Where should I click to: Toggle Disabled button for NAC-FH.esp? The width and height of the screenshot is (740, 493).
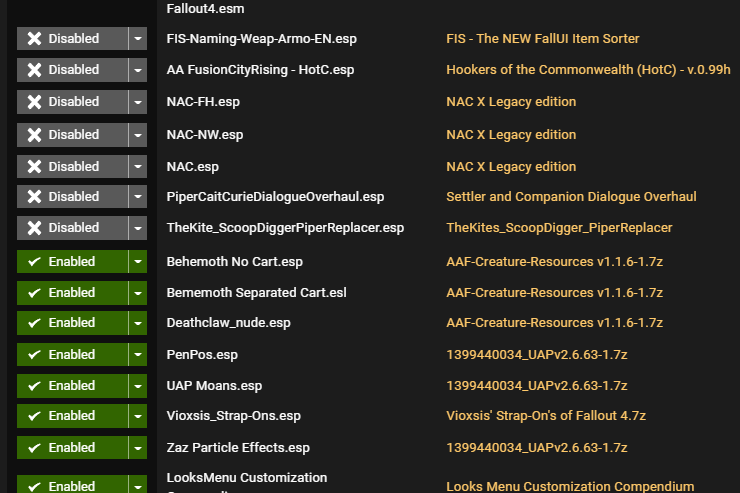point(72,102)
